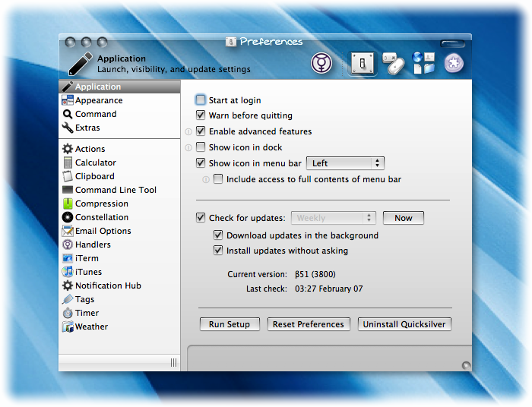Viewport: 532px width, 407px height.
Task: Click the Constellation icon in sidebar
Action: 68,217
